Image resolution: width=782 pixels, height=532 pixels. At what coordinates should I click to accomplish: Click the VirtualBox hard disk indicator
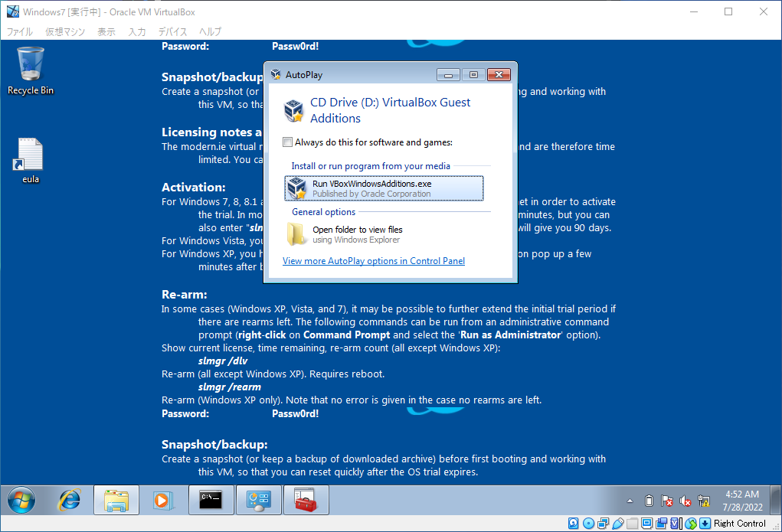coord(574,523)
